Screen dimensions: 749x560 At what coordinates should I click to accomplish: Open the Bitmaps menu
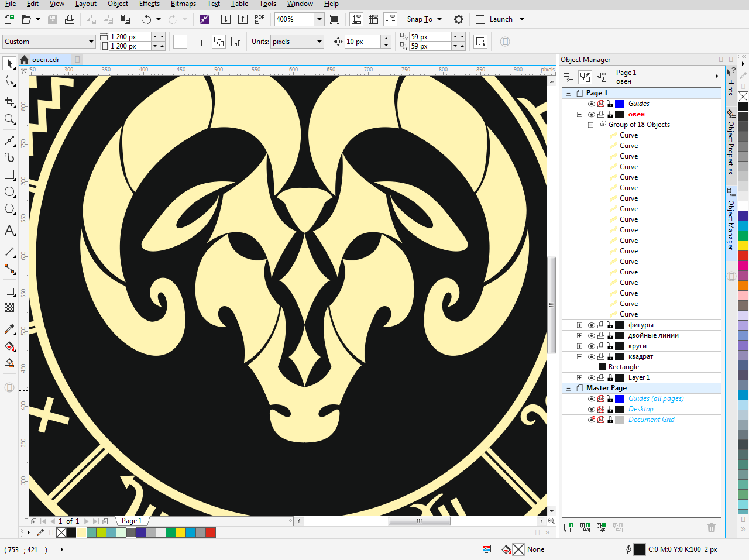coord(183,4)
